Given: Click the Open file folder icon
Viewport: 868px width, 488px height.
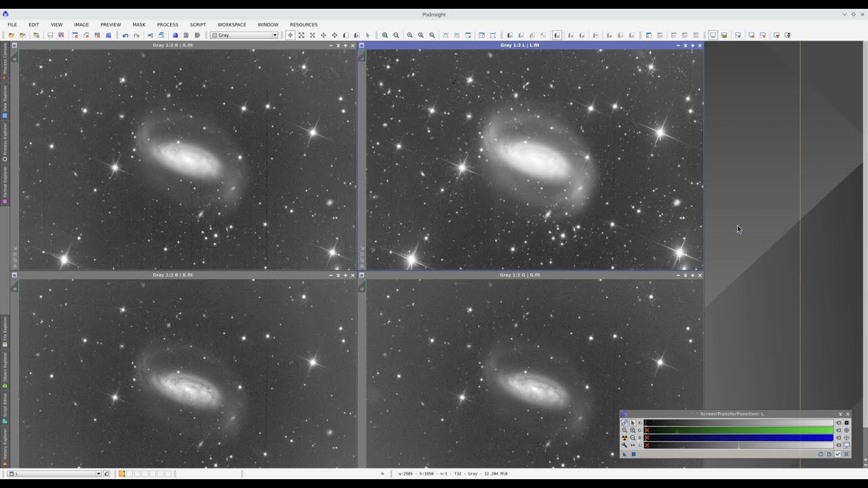Looking at the screenshot, I should pyautogui.click(x=12, y=35).
